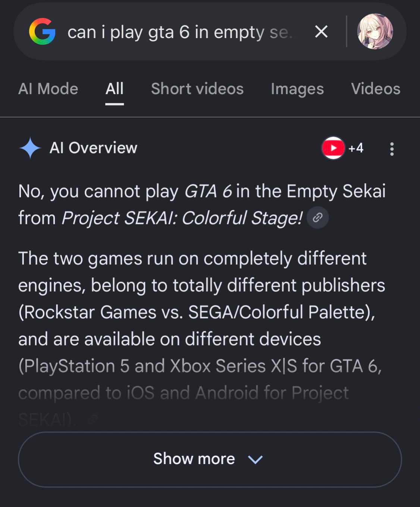Viewport: 420px width, 507px height.
Task: Tap the Google logo in search bar
Action: click(x=42, y=31)
